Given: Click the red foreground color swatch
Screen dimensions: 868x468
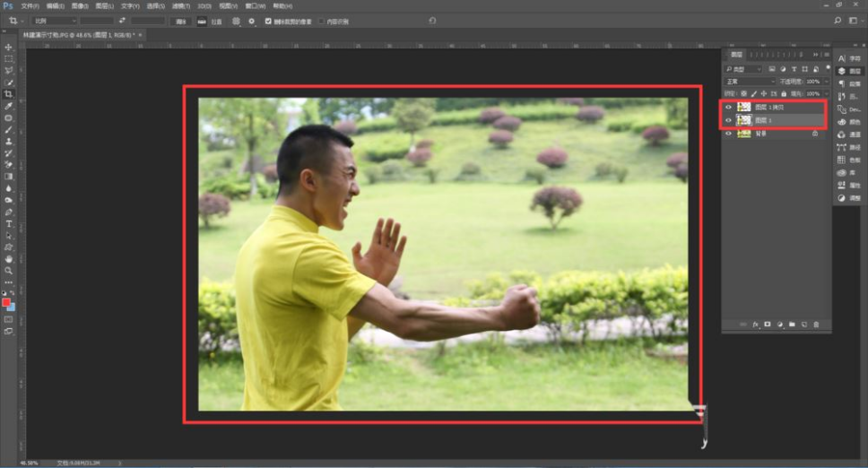Looking at the screenshot, I should pyautogui.click(x=6, y=302).
